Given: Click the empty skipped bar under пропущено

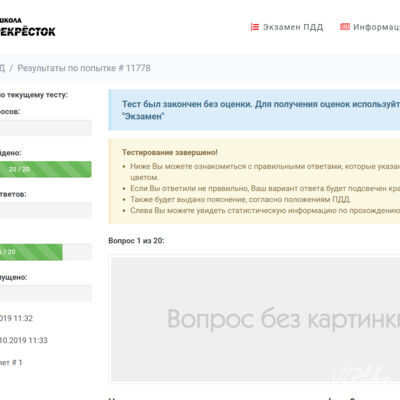Looking at the screenshot, I should click(46, 293).
